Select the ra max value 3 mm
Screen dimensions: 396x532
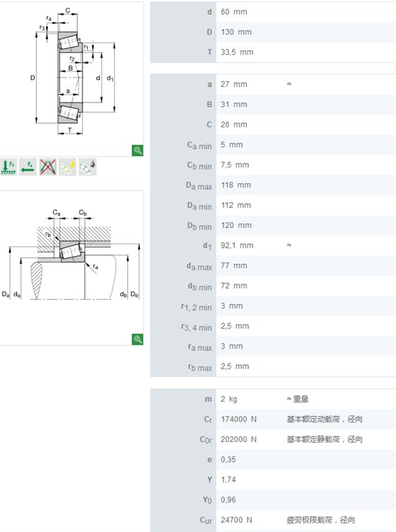pos(231,347)
